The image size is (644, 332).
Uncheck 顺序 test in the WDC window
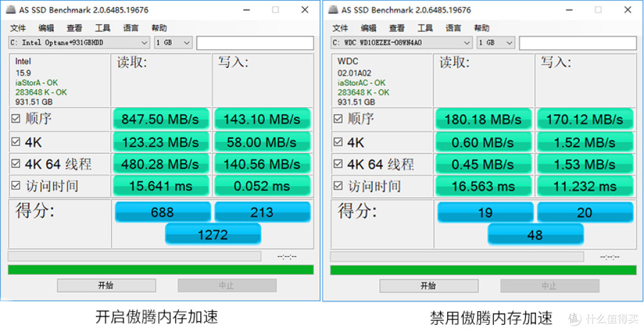pyautogui.click(x=338, y=119)
